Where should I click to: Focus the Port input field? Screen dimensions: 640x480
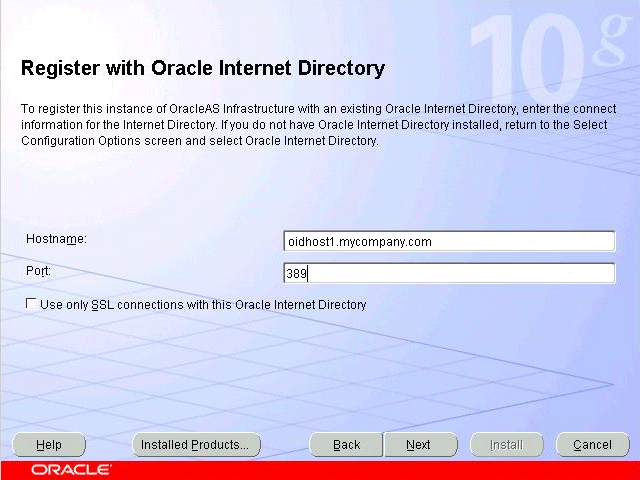coord(449,273)
